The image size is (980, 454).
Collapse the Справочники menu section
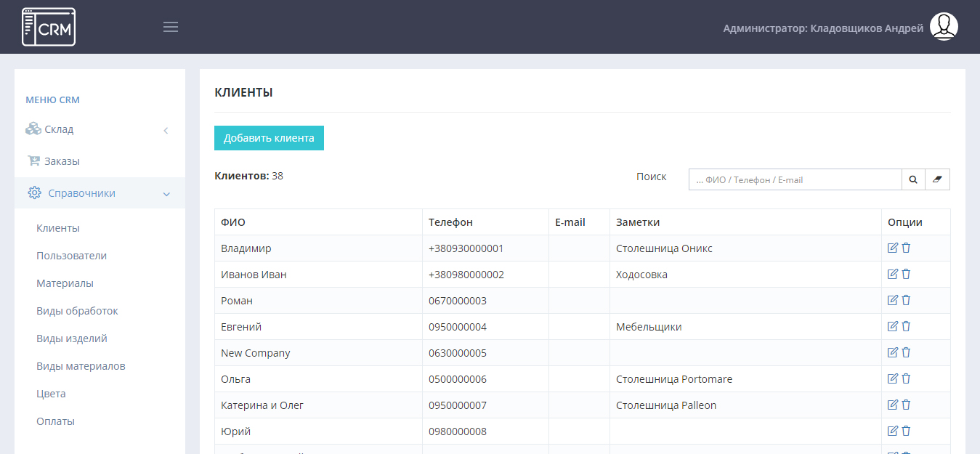point(100,193)
